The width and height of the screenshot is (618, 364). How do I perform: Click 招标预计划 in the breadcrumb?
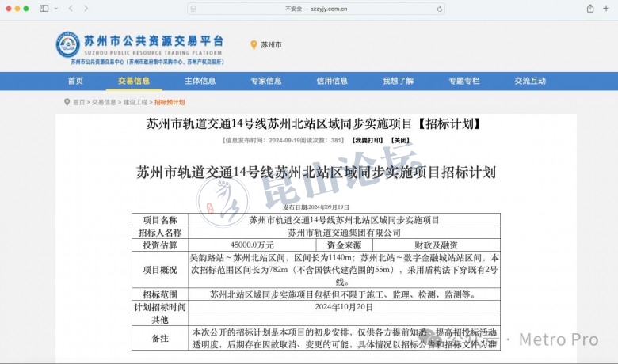(x=170, y=102)
